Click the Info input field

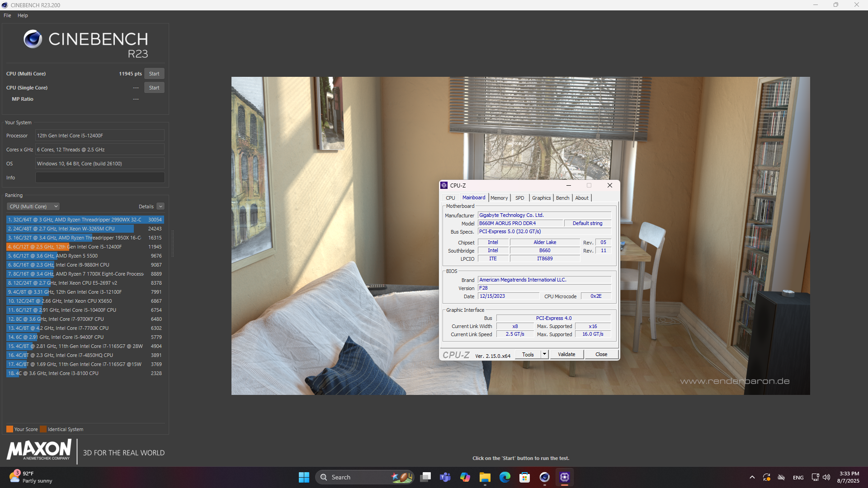click(100, 178)
